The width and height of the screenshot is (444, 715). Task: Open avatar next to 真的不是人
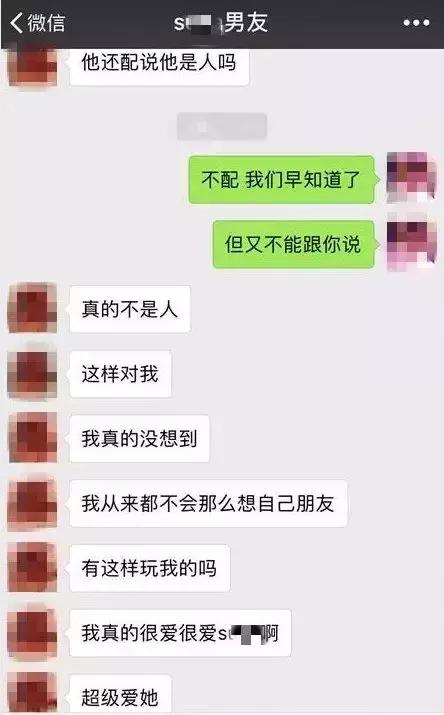[x=33, y=308]
